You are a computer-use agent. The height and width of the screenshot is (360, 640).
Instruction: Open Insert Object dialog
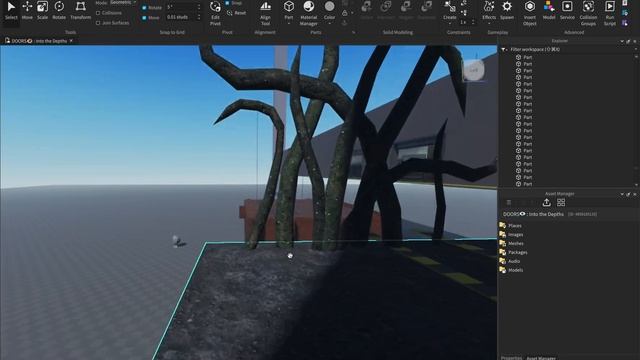[x=530, y=13]
